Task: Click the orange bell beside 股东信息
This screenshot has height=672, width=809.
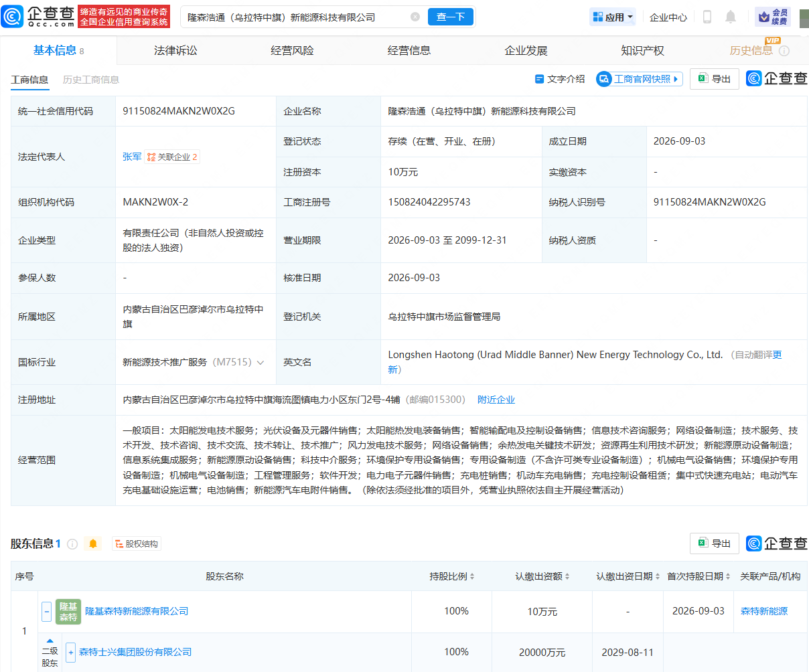Action: pyautogui.click(x=93, y=543)
